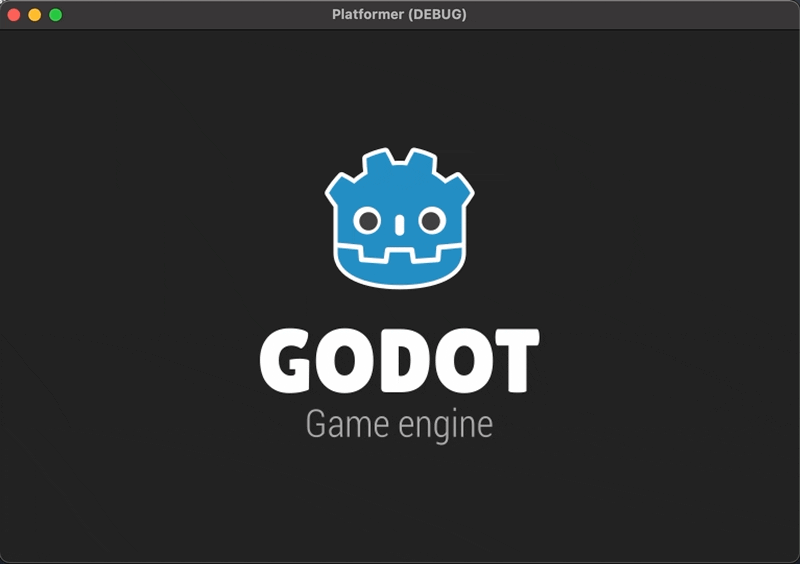This screenshot has height=564, width=800.
Task: Click the Godot robot's left eye
Action: [368, 220]
